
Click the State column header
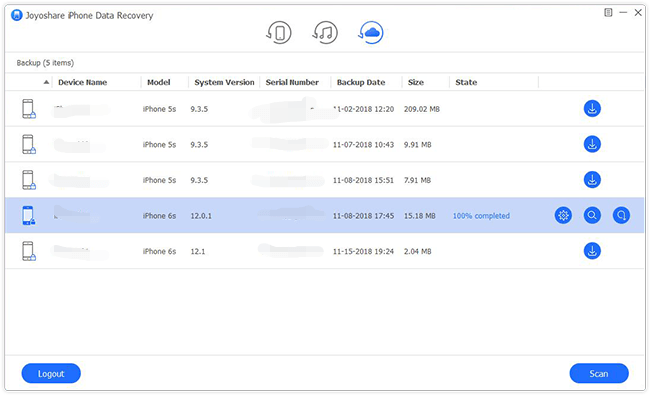[466, 82]
